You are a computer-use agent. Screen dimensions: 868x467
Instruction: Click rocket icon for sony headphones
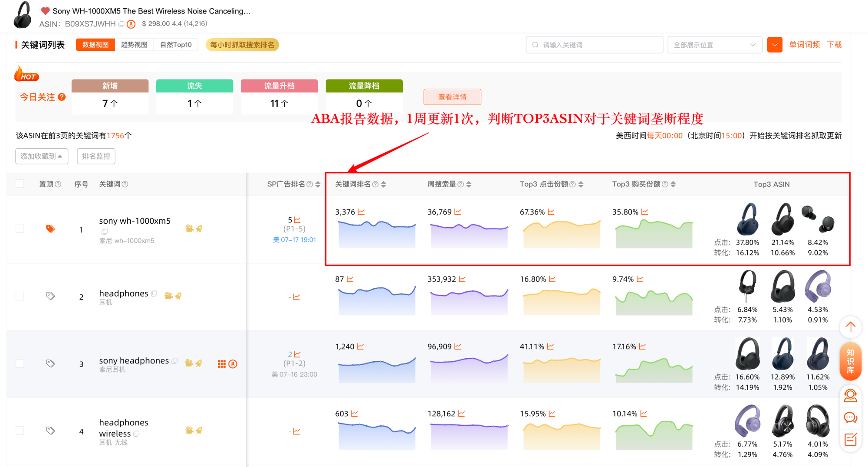coord(199,363)
